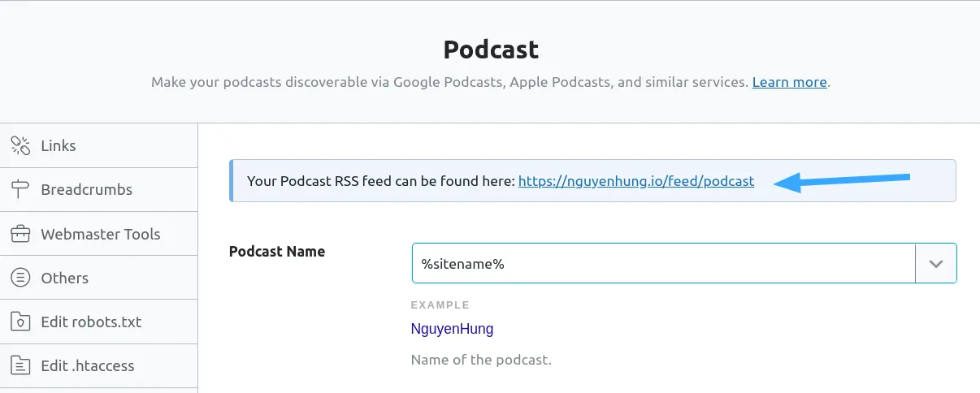980x393 pixels.
Task: Click the EXAMPLE caption text
Action: 440,305
